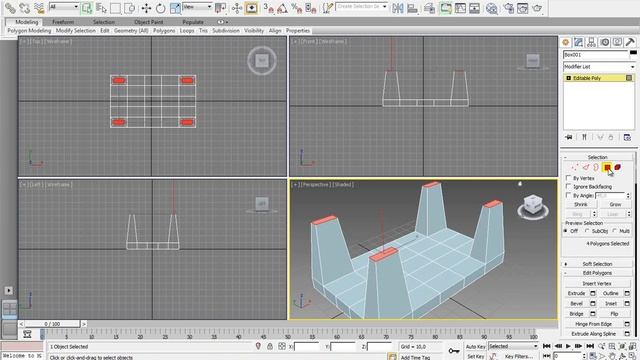Open the Modifier List dropdown
The image size is (640, 360).
(x=599, y=67)
